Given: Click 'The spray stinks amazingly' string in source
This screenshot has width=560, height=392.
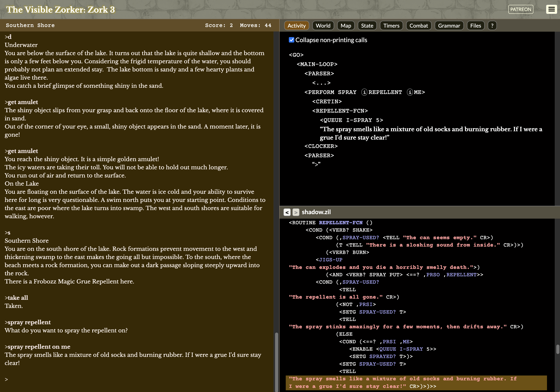Looking at the screenshot, I should point(398,327).
